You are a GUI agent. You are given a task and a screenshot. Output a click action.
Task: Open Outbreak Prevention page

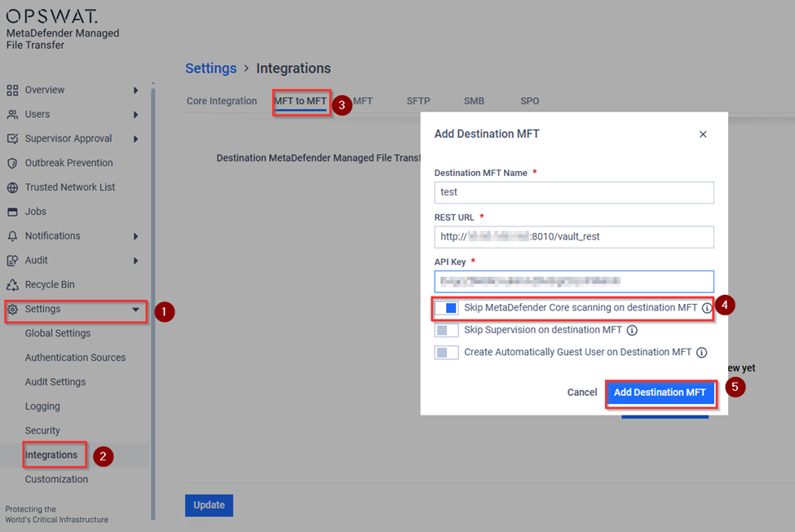(69, 163)
